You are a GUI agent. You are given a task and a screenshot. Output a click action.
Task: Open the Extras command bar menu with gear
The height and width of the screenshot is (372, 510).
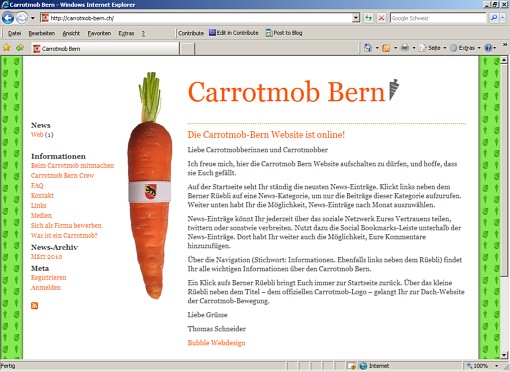click(465, 48)
